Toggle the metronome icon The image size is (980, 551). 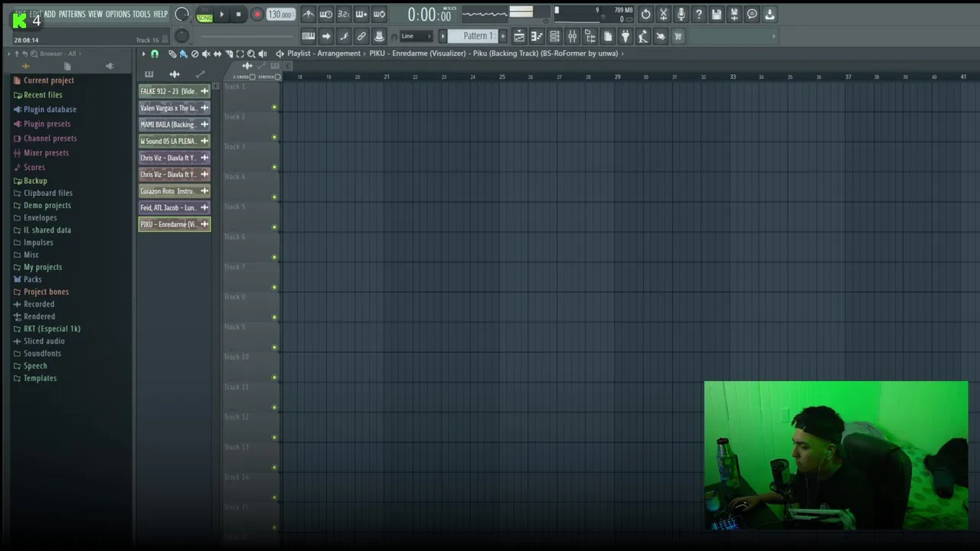point(309,14)
